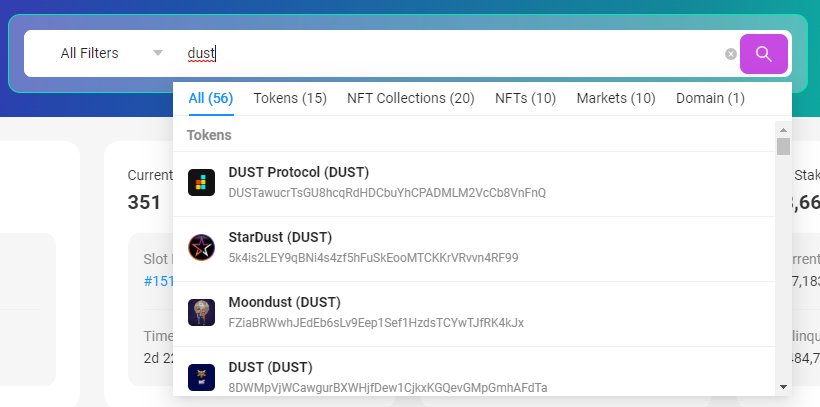Click the StarDust star logo icon
The height and width of the screenshot is (407, 820).
[x=202, y=247]
